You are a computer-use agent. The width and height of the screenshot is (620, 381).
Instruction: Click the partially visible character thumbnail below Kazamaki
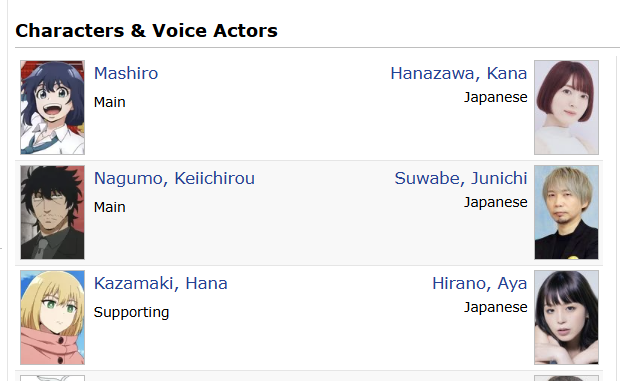pyautogui.click(x=53, y=378)
